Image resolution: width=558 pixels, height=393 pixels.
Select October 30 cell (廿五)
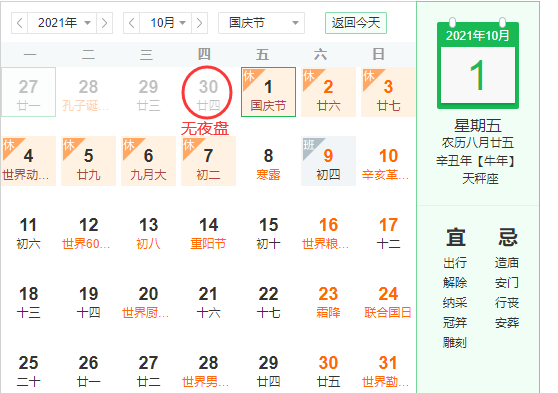pyautogui.click(x=328, y=368)
